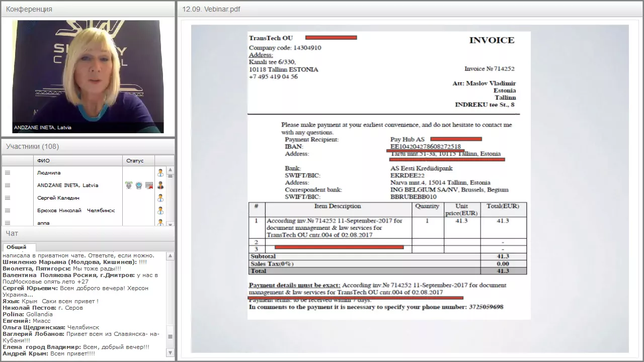The image size is (644, 362).
Task: Click chat message from Шмиленко Марьяна
Action: click(x=74, y=262)
